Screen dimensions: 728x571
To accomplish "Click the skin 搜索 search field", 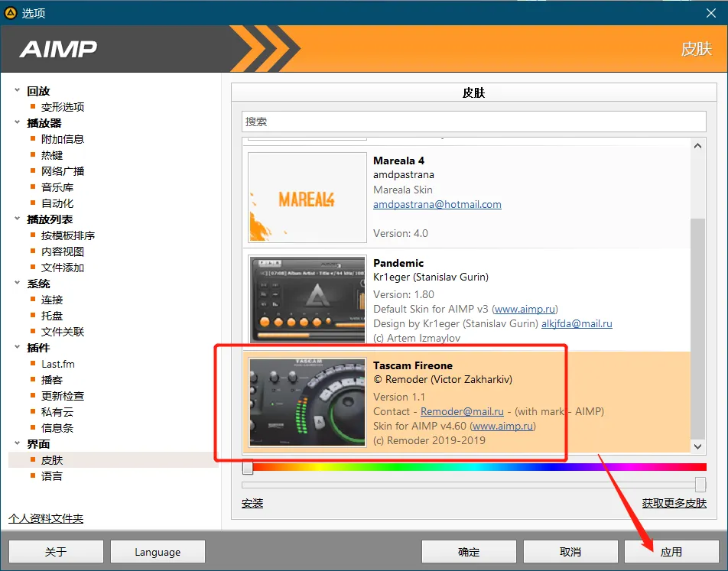I will 474,122.
